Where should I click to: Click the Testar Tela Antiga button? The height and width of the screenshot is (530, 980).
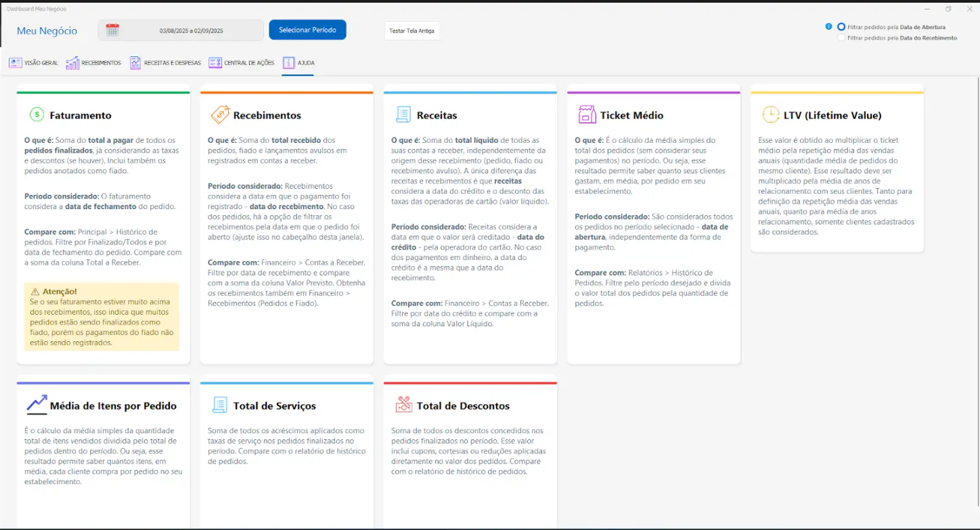pyautogui.click(x=411, y=30)
